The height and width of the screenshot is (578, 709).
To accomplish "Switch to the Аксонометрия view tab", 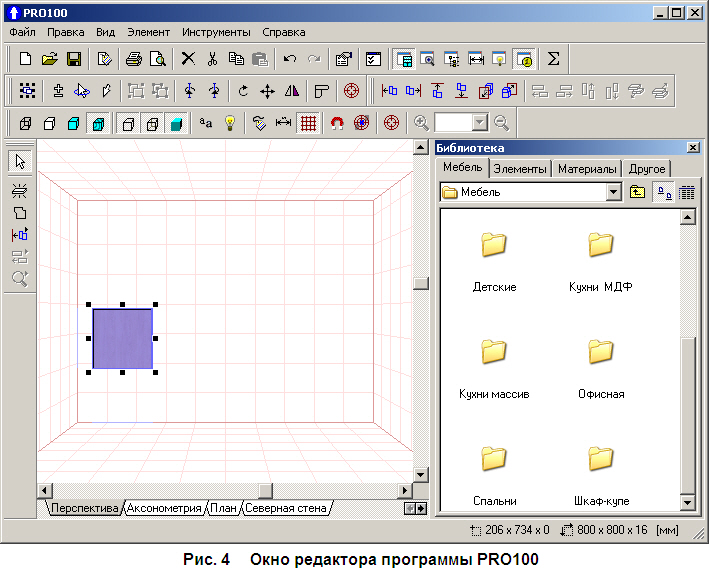I will click(x=164, y=508).
